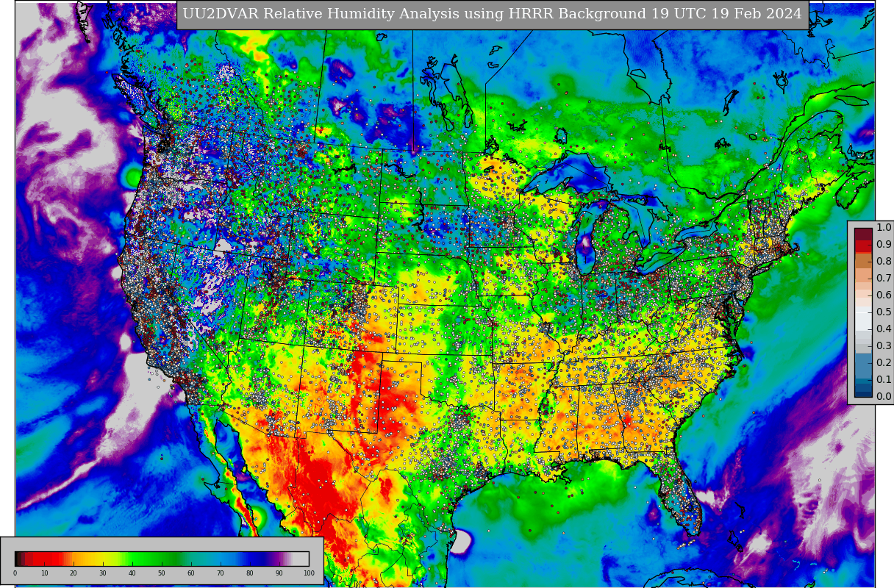Click the 20 tick label on the humidity colorbar

(x=74, y=573)
